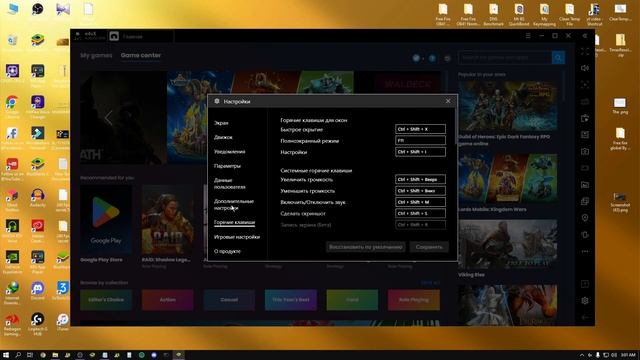Open the media folder icon in side toolbar
The height and width of the screenshot is (360, 640).
click(585, 185)
